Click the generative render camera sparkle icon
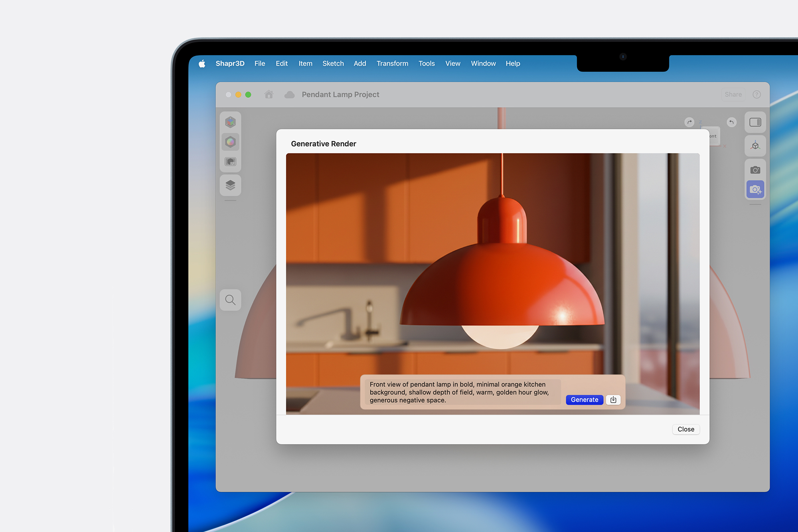The height and width of the screenshot is (532, 798). tap(755, 190)
